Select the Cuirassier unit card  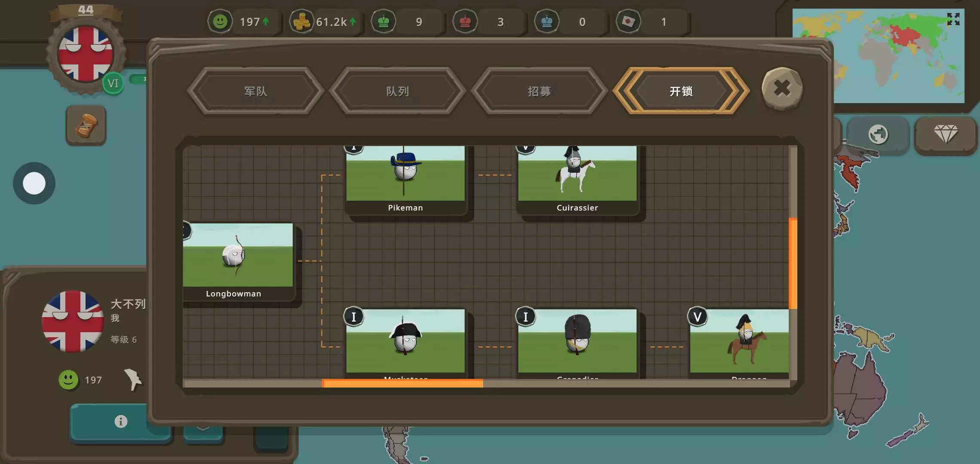tap(577, 178)
